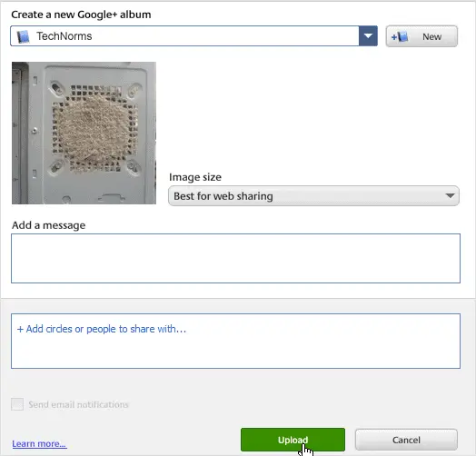Viewport: 476px width, 456px height.
Task: Click the New album button
Action: click(421, 36)
